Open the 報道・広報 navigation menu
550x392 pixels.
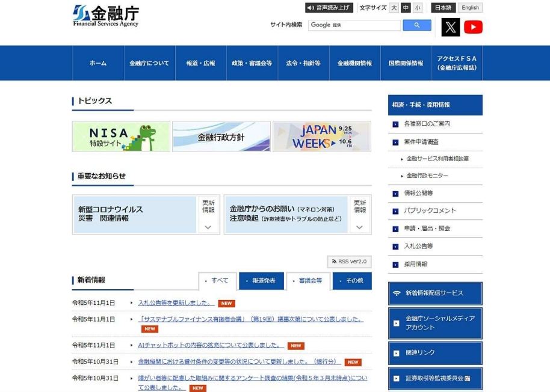coord(201,63)
